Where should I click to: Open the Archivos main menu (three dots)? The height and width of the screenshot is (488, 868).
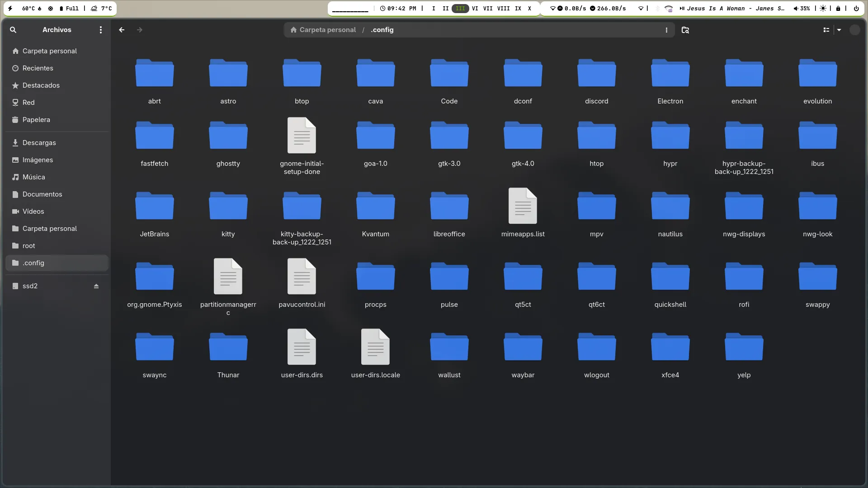click(100, 30)
